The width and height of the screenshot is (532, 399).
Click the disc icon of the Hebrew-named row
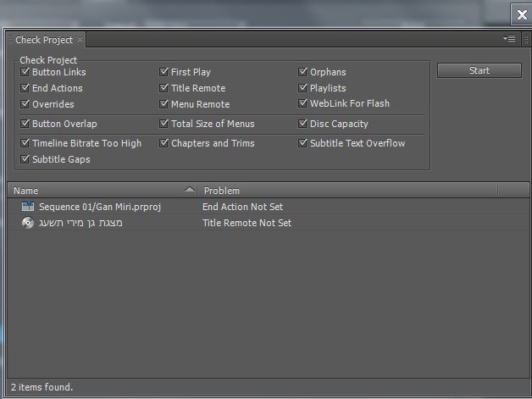click(28, 223)
